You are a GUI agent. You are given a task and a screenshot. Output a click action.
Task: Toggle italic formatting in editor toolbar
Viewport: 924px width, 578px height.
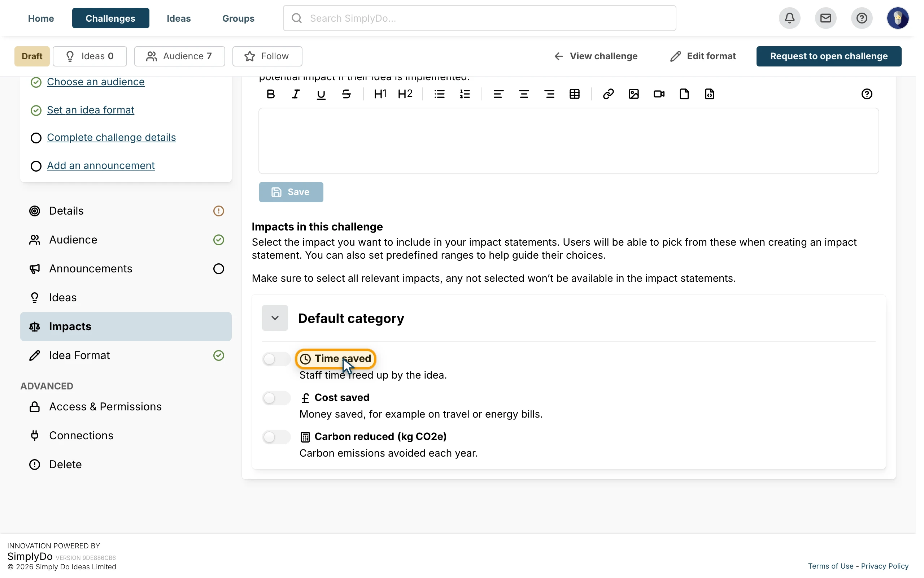tap(296, 94)
